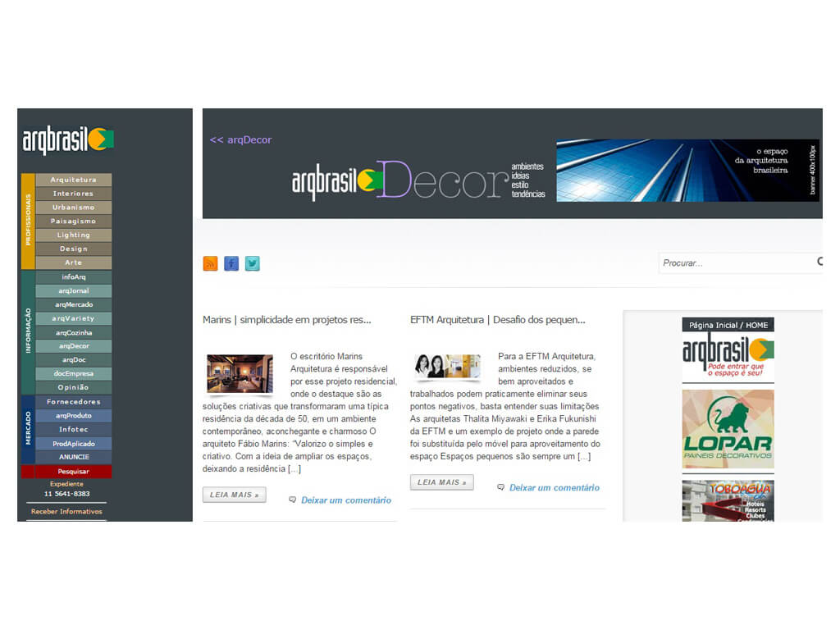Open the Facebook icon link

coord(231,263)
